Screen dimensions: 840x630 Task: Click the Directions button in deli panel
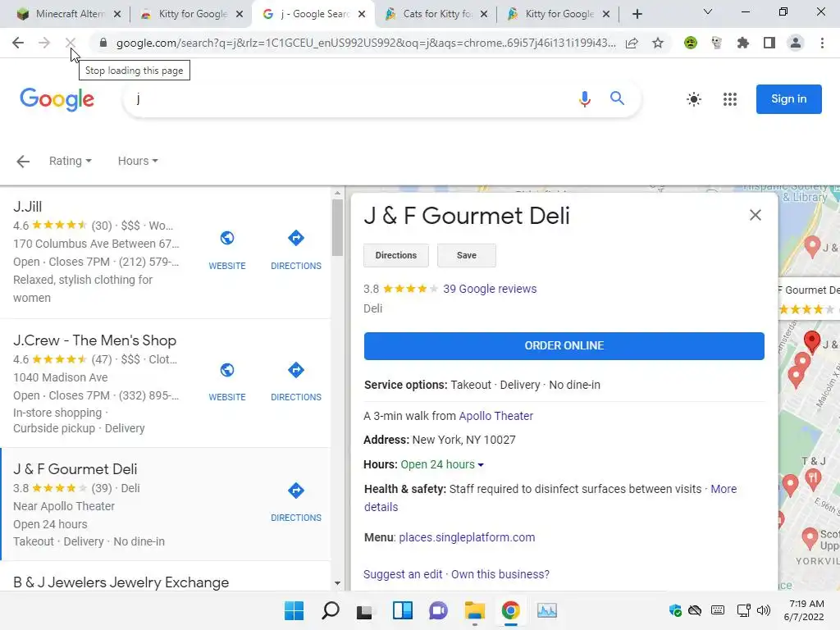[396, 256]
